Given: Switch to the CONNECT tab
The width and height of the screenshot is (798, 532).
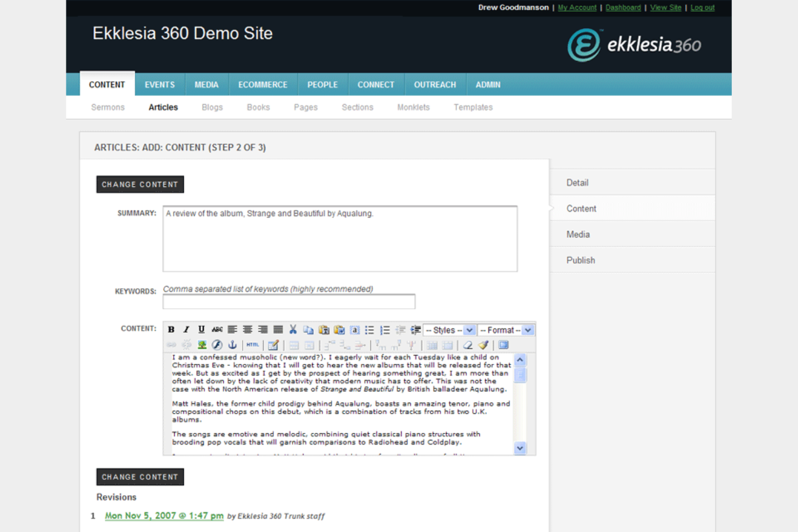Looking at the screenshot, I should tap(376, 85).
